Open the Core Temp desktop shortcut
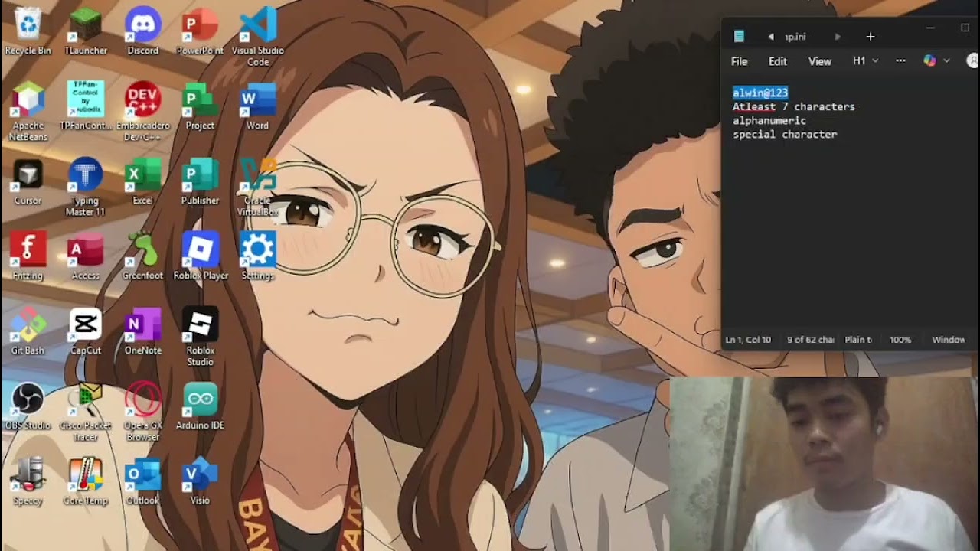The width and height of the screenshot is (980, 551). 85,481
